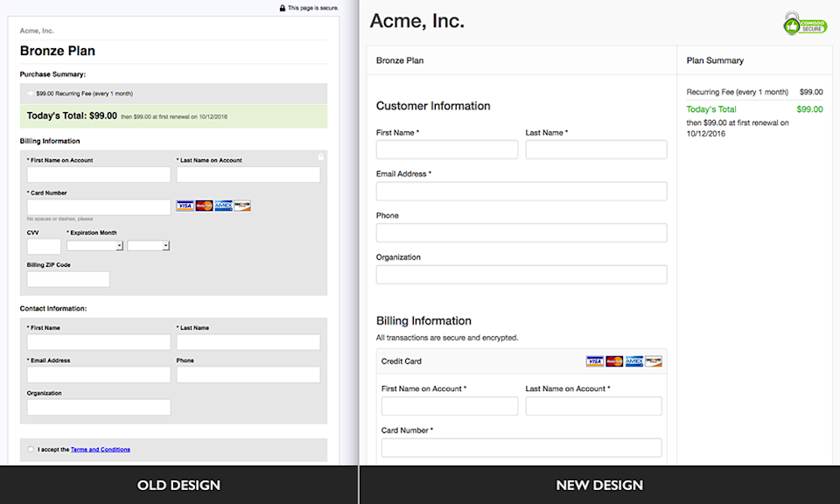Click the Billing ZIP Code field

click(x=68, y=279)
